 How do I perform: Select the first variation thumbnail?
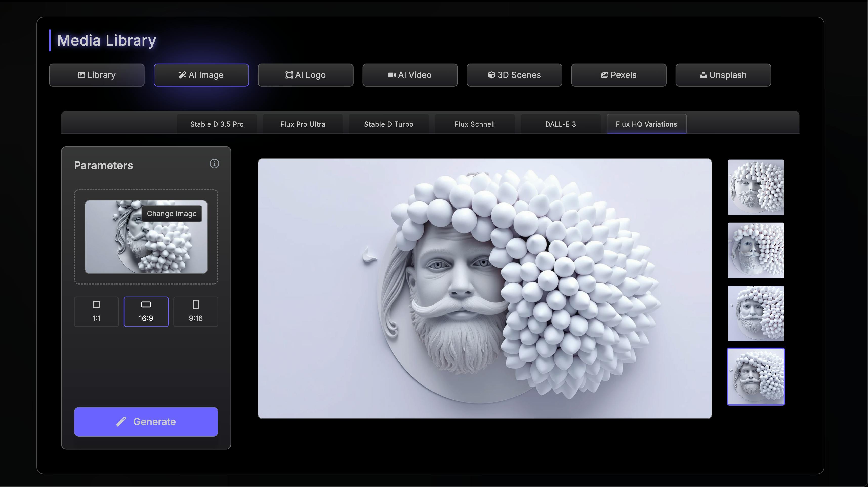coord(755,187)
